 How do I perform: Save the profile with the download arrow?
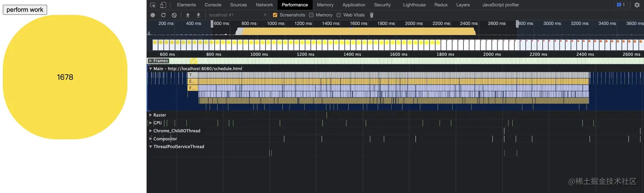198,15
